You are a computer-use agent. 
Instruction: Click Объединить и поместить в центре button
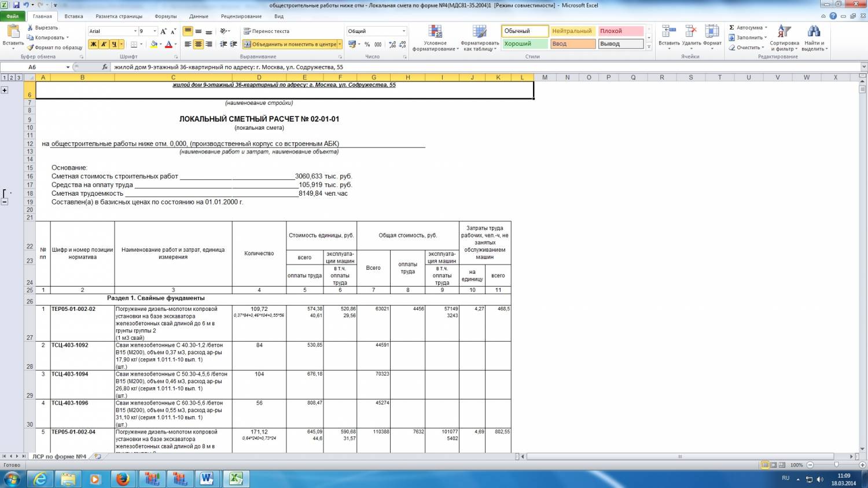click(x=289, y=44)
